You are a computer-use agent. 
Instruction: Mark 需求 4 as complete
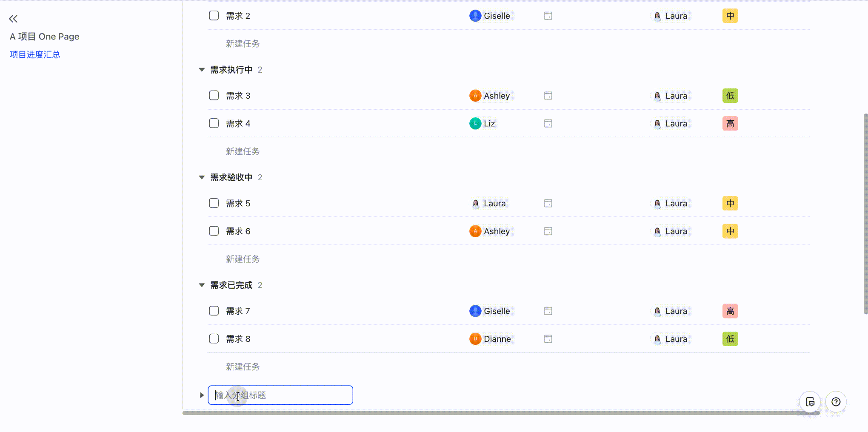tap(214, 124)
